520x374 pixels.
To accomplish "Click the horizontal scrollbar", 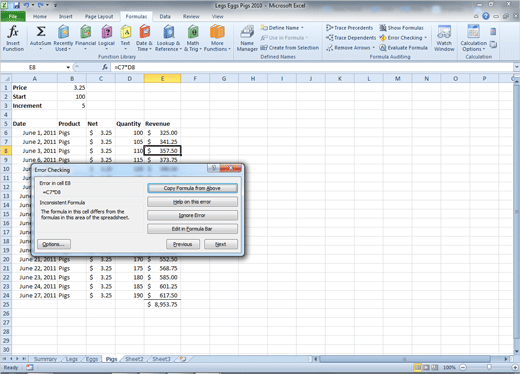I will click(x=405, y=359).
